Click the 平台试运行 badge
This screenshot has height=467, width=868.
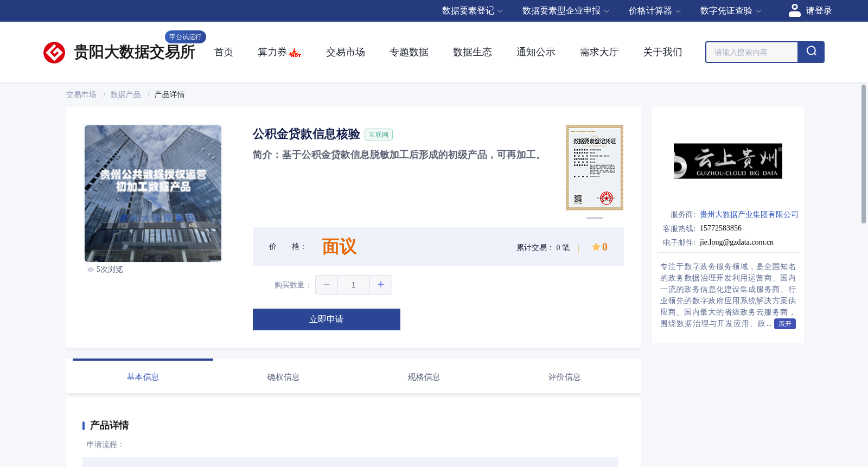click(x=186, y=37)
